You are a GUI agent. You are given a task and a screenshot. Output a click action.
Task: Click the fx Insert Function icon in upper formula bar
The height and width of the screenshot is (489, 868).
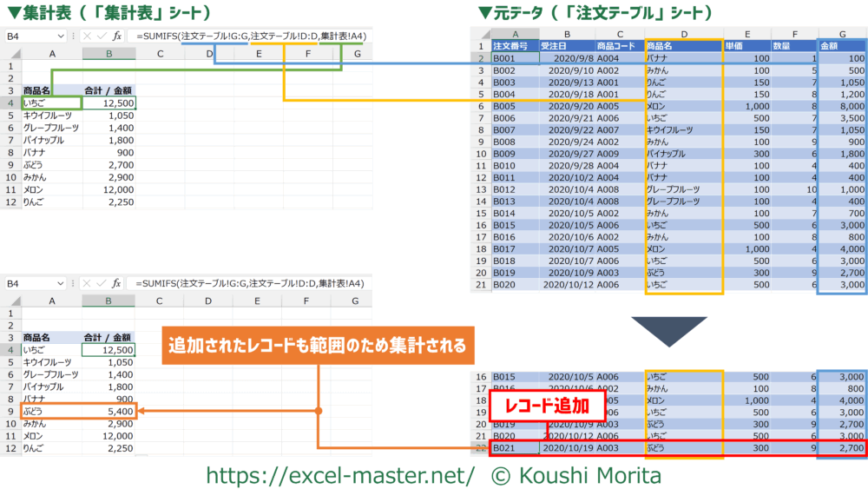(x=116, y=36)
